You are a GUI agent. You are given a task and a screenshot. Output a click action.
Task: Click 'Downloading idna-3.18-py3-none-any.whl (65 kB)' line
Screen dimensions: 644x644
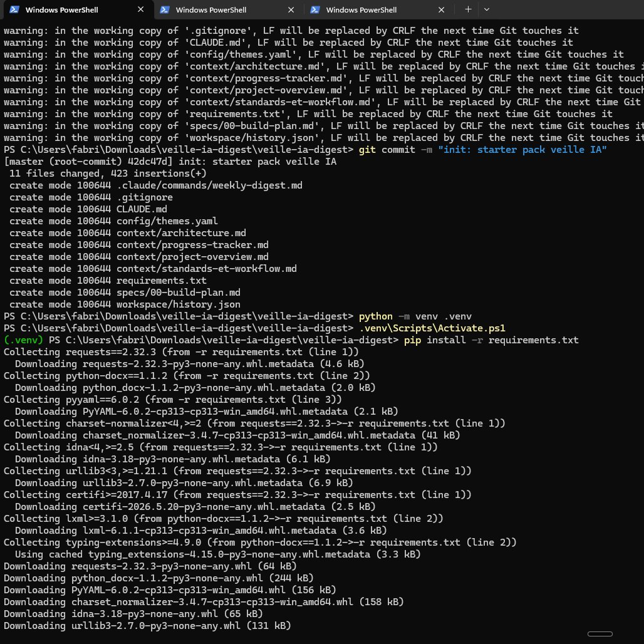(x=133, y=615)
